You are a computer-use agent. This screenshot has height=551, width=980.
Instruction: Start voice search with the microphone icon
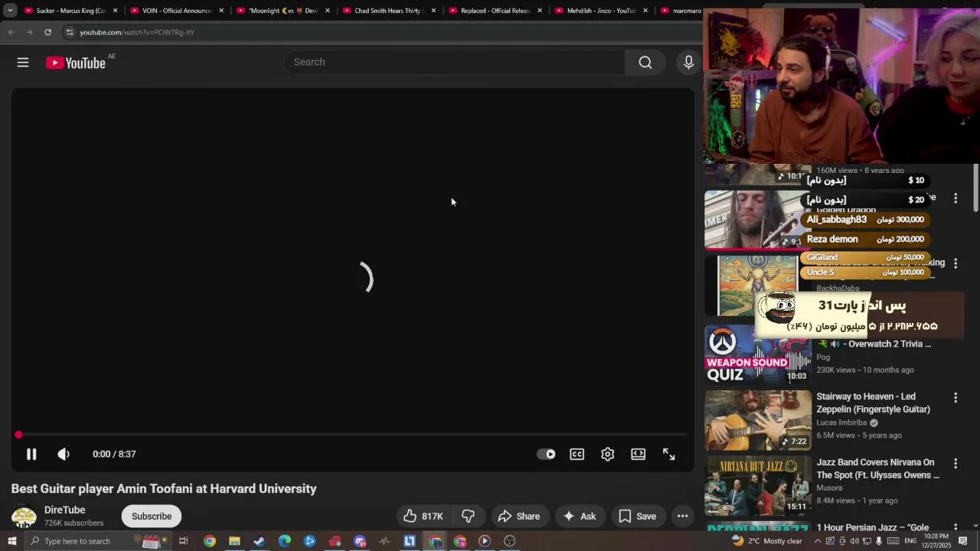tap(688, 62)
